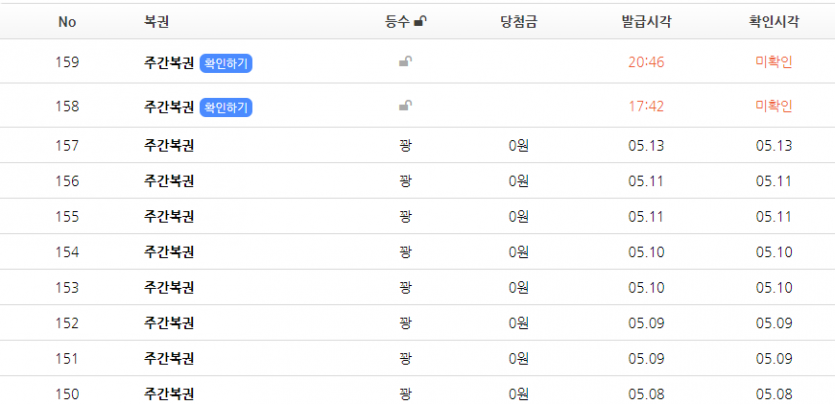Select the 복권 column header

(156, 22)
